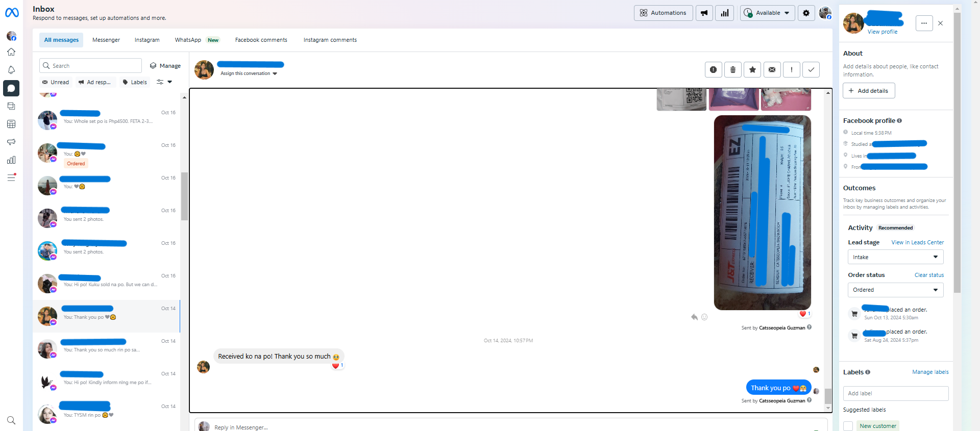Click the conversation list scrollbar

[x=184, y=196]
